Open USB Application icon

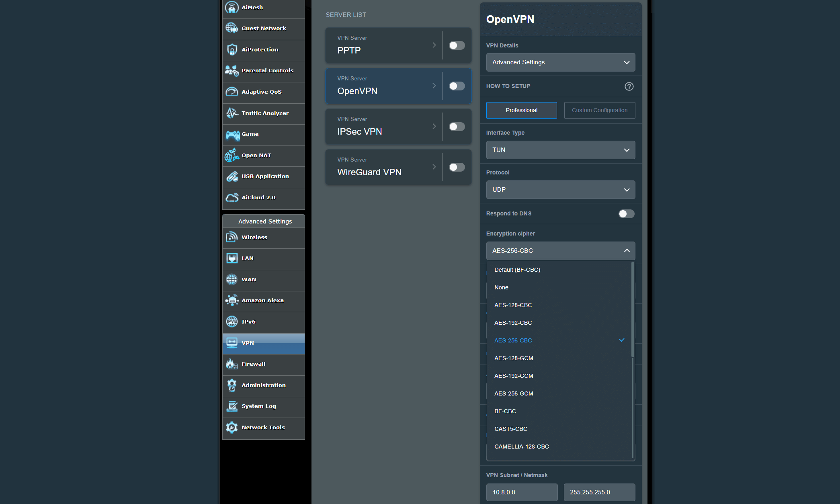point(232,176)
